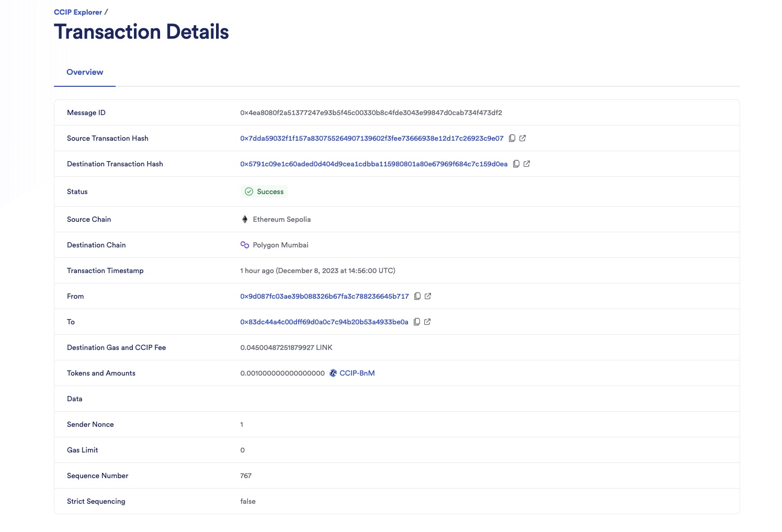The image size is (782, 532).
Task: Copy the Source Transaction Hash
Action: coord(512,138)
